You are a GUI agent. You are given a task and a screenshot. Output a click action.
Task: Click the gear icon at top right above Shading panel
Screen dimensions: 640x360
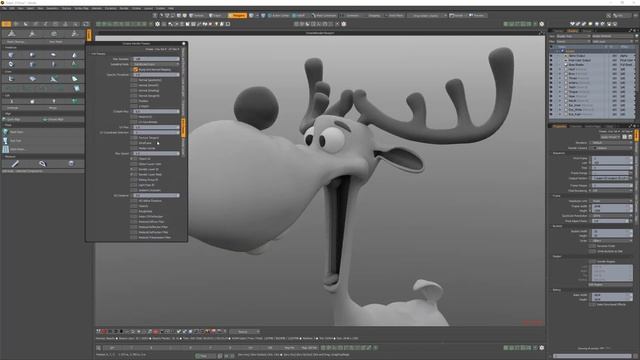[542, 24]
